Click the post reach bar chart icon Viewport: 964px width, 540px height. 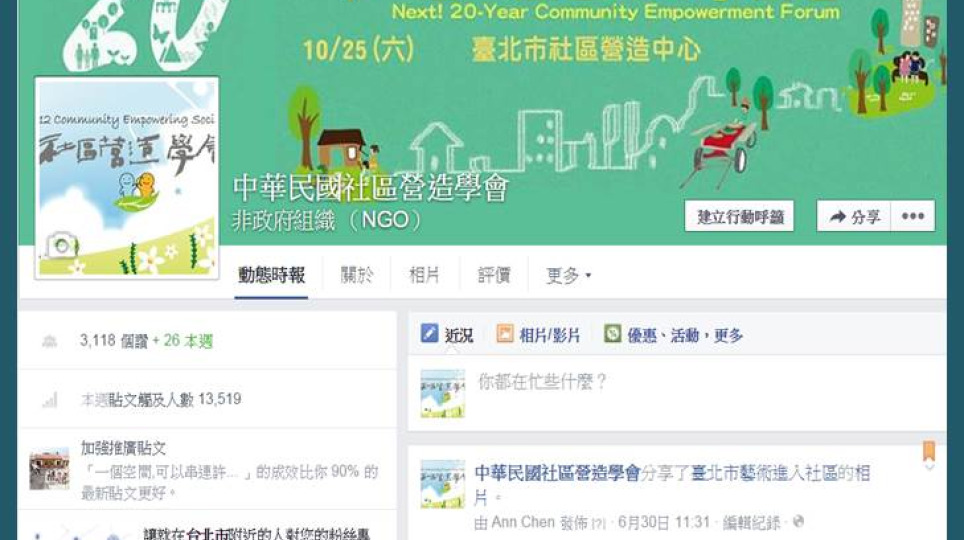[x=50, y=400]
